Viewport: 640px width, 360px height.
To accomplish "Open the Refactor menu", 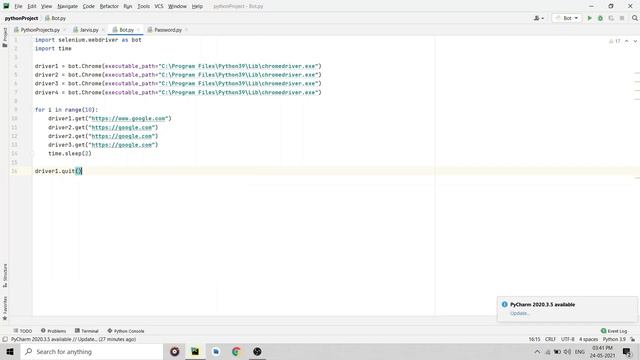I will pyautogui.click(x=109, y=6).
